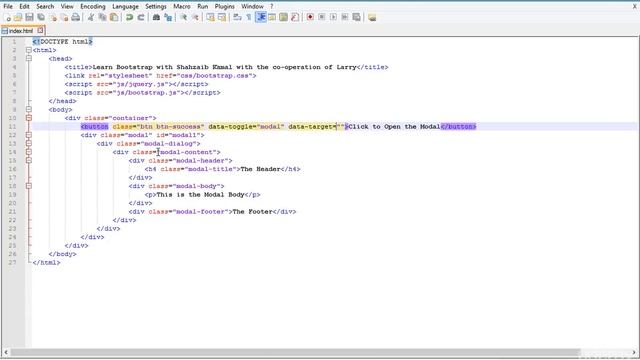Click the Print toolbar icon
This screenshot has height=360, width=640.
[76, 18]
